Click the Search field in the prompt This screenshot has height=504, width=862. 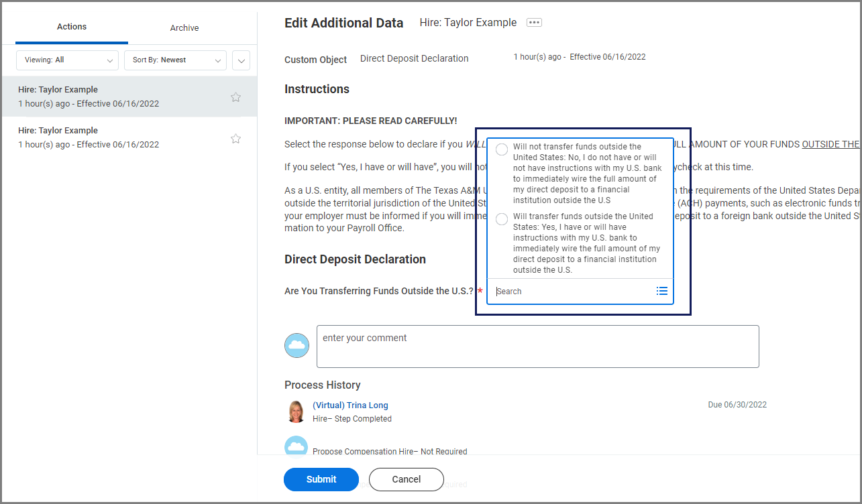570,292
